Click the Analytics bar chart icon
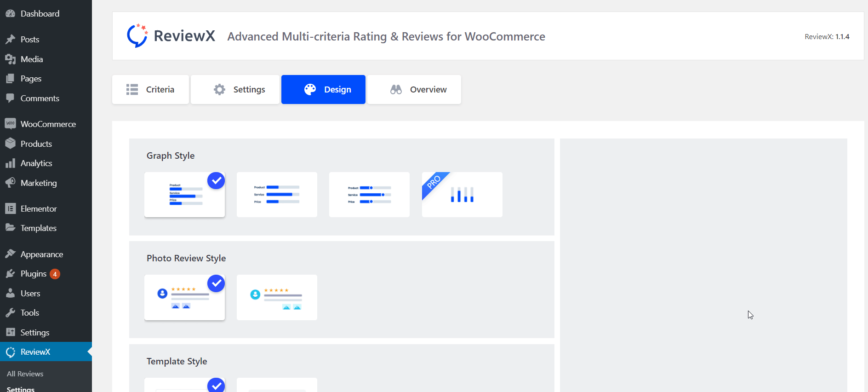Screen dimensions: 868x392 coord(10,163)
